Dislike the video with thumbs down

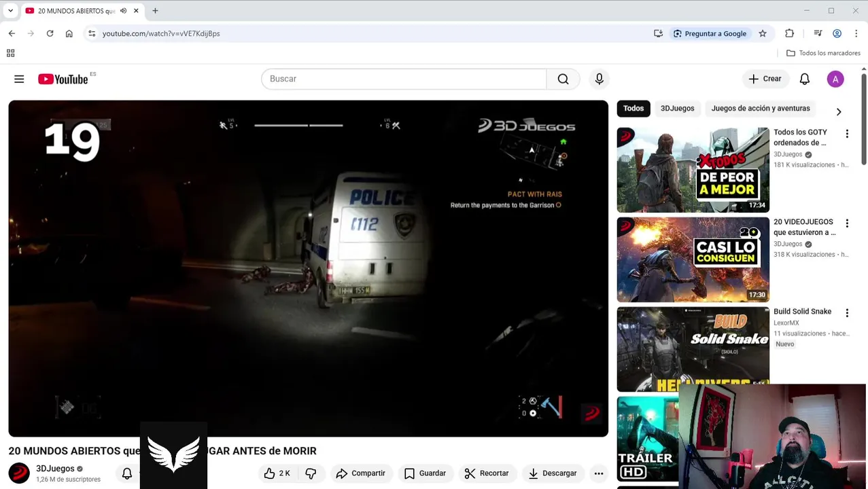pyautogui.click(x=311, y=473)
